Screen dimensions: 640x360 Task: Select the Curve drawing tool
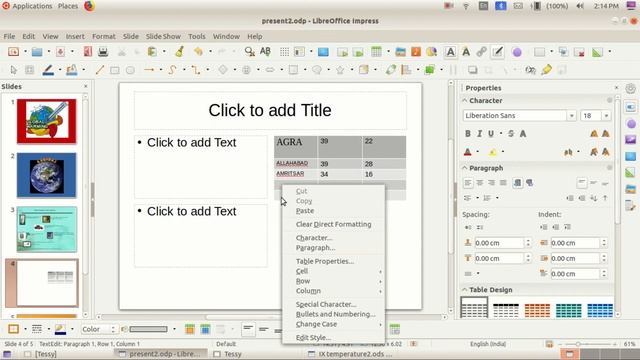[172, 70]
